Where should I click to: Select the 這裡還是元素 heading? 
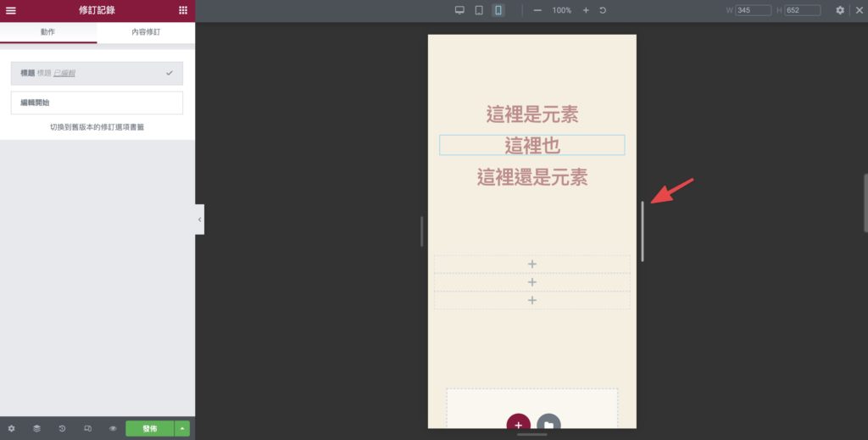[532, 177]
